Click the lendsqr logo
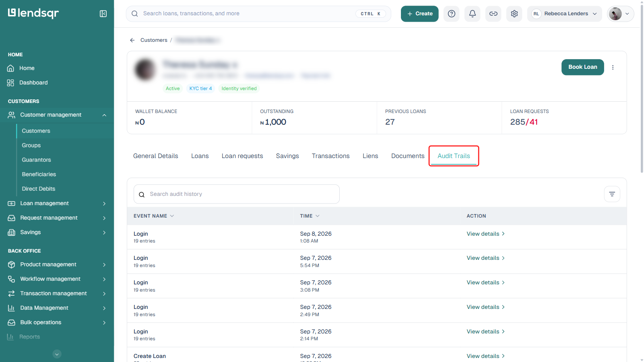 point(33,13)
